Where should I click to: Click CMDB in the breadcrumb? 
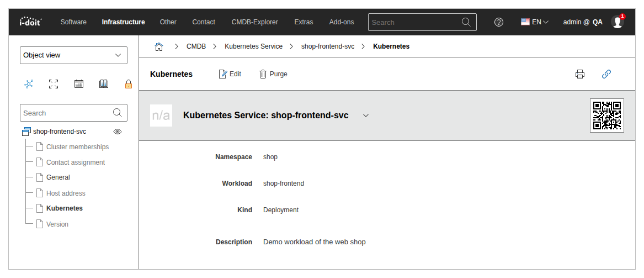196,46
